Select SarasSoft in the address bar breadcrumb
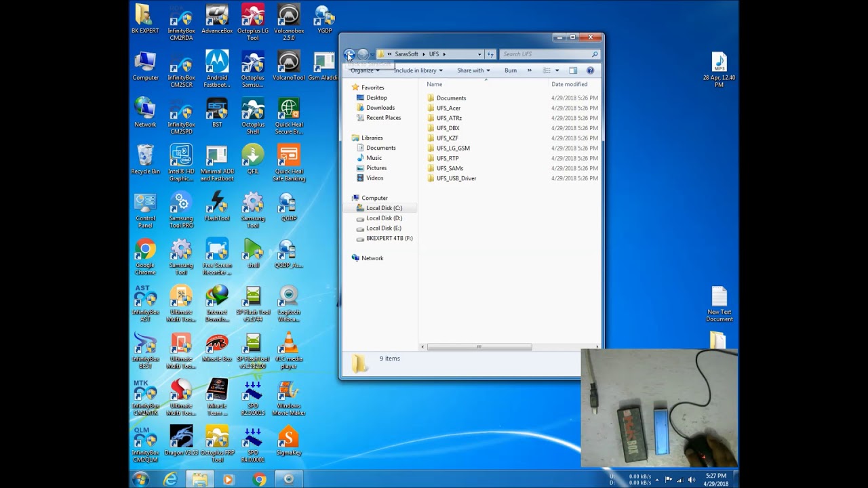The image size is (868, 488). [406, 54]
